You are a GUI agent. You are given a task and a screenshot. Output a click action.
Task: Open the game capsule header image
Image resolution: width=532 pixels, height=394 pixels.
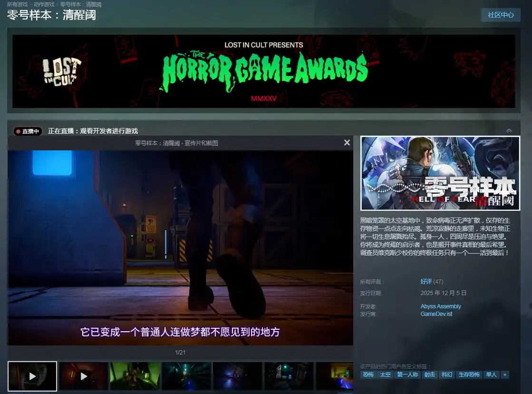[440, 173]
